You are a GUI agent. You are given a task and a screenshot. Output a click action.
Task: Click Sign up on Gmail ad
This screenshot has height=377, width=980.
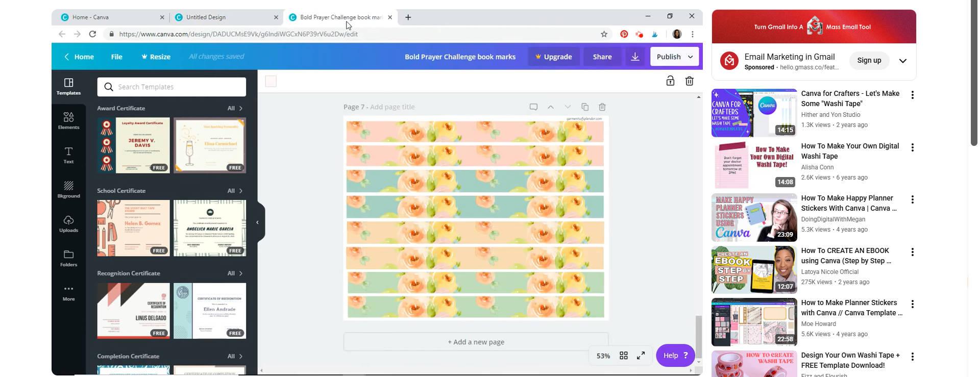(x=869, y=60)
